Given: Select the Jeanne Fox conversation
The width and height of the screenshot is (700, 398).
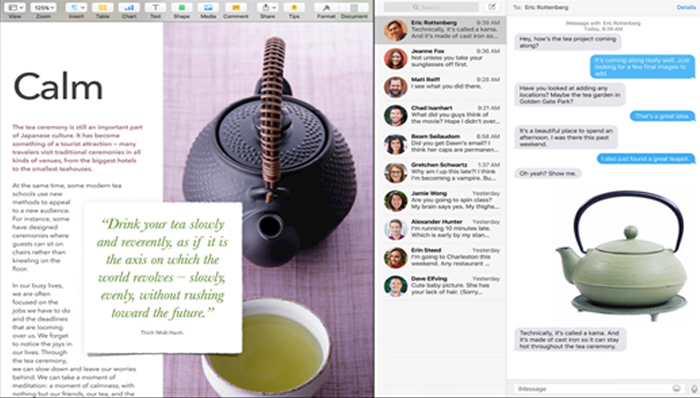Looking at the screenshot, I should 440,58.
